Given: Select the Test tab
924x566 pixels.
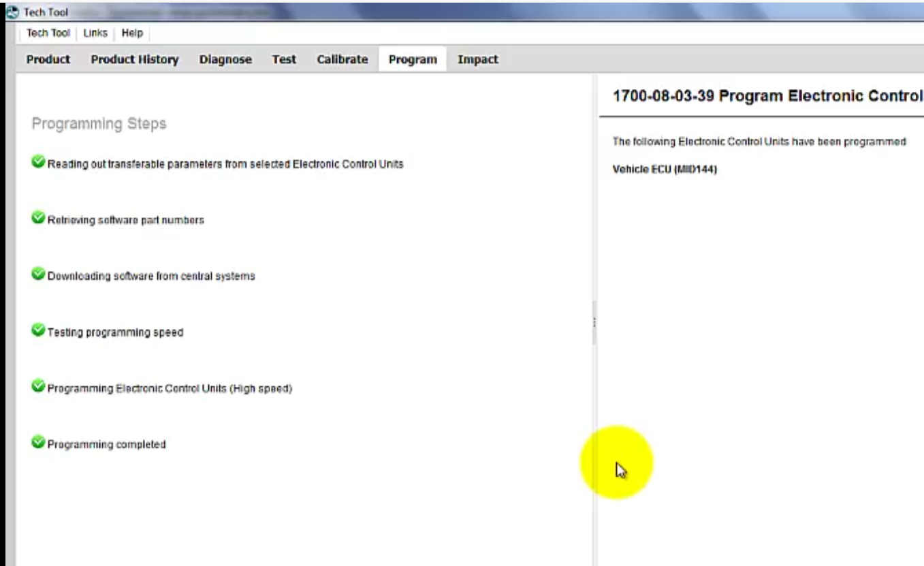Looking at the screenshot, I should coord(283,59).
